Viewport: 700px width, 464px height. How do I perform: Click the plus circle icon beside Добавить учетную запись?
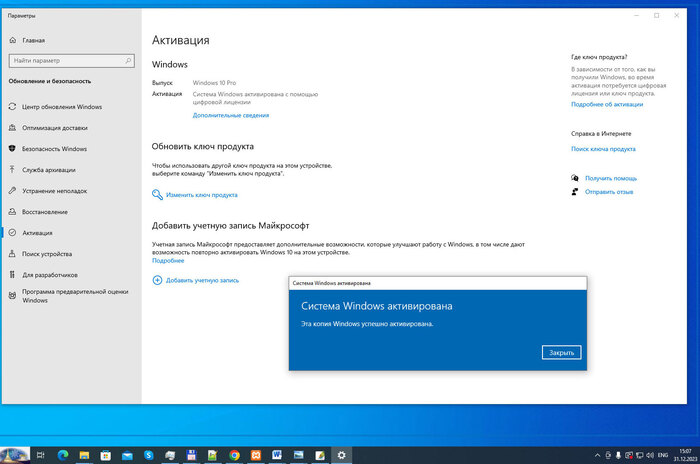157,280
